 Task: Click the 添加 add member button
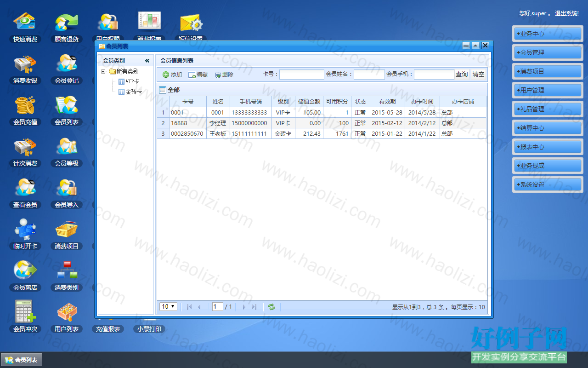coord(172,75)
